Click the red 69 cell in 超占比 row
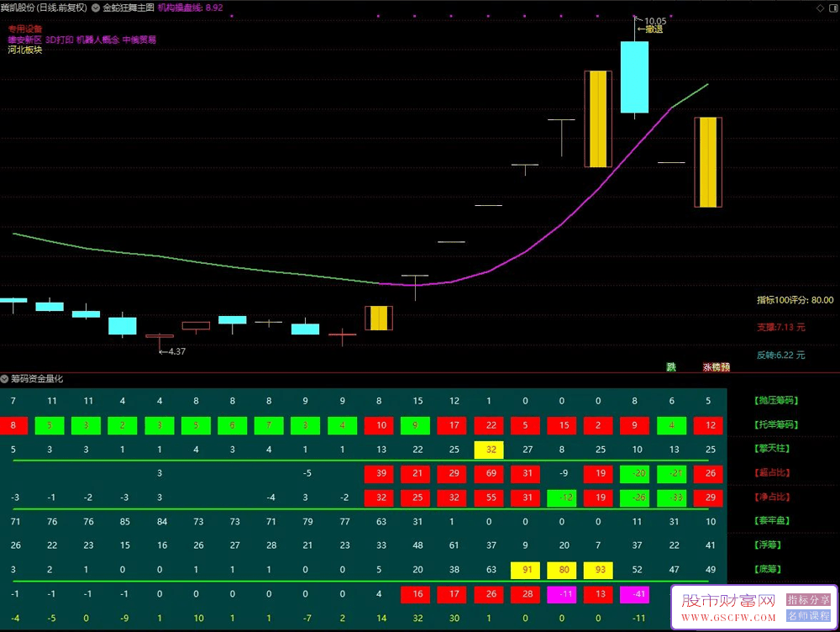840x632 pixels. point(489,473)
